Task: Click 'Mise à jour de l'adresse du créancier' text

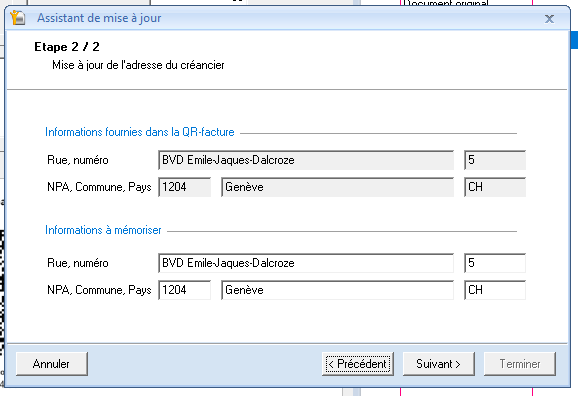Action: point(138,65)
